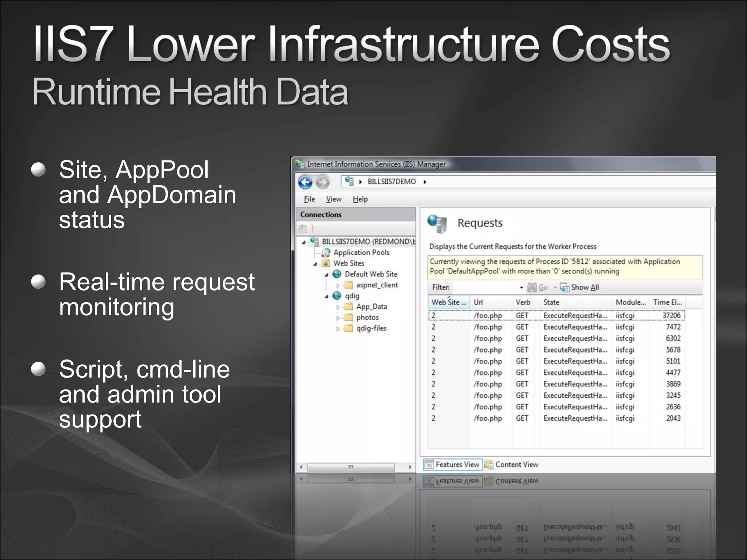Open the Help menu

360,199
